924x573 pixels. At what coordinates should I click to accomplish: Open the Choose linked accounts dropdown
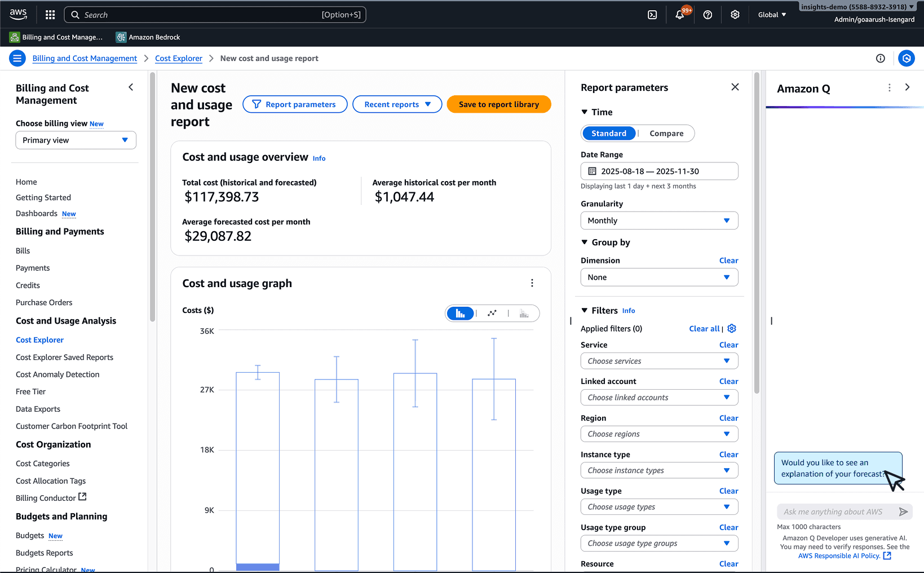[659, 398]
